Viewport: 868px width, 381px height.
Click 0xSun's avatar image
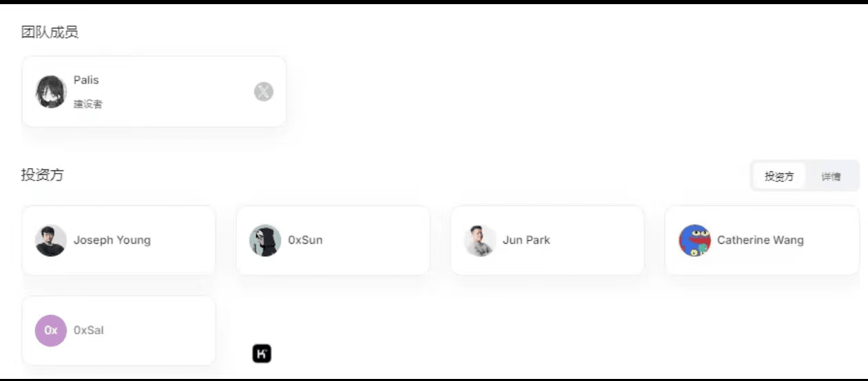[265, 240]
